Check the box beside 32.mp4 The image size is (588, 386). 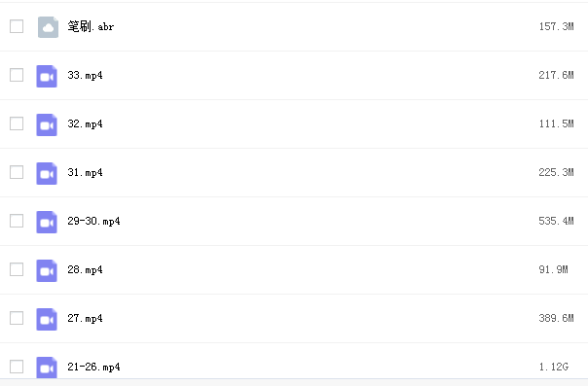17,123
